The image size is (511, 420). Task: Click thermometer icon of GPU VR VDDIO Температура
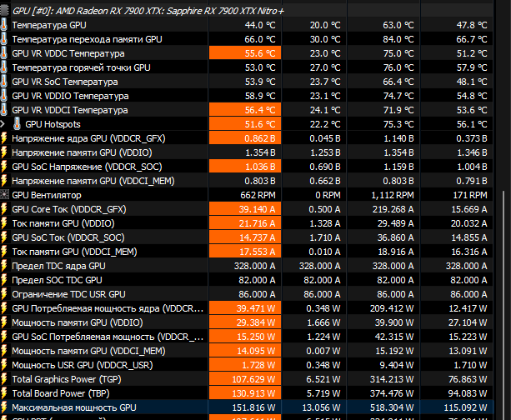tap(4, 96)
